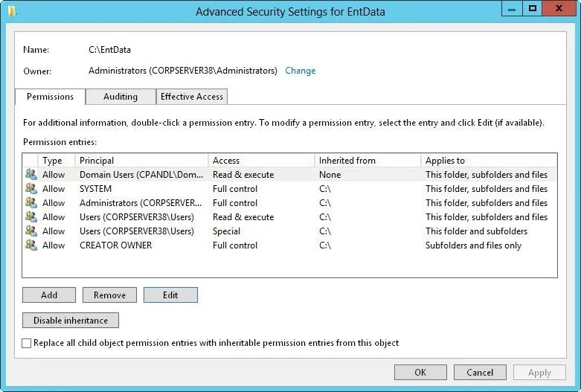
Task: Cancel the security settings dialog
Action: (480, 373)
